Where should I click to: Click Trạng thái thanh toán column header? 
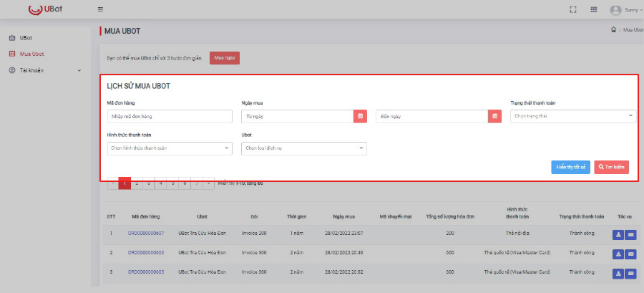pyautogui.click(x=582, y=216)
